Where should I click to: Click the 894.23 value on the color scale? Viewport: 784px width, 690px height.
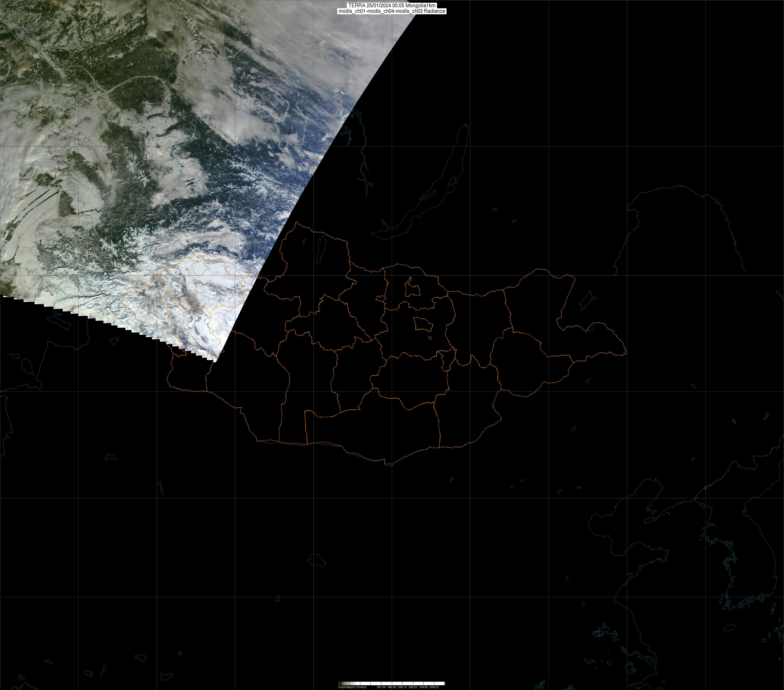click(434, 687)
